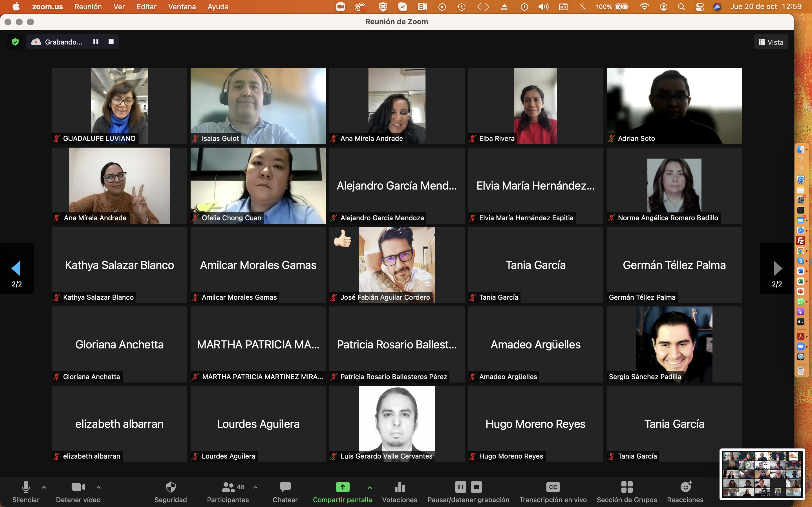The height and width of the screenshot is (507, 812).
Task: Select Sergio Sánchez Padilla video tile
Action: point(674,344)
